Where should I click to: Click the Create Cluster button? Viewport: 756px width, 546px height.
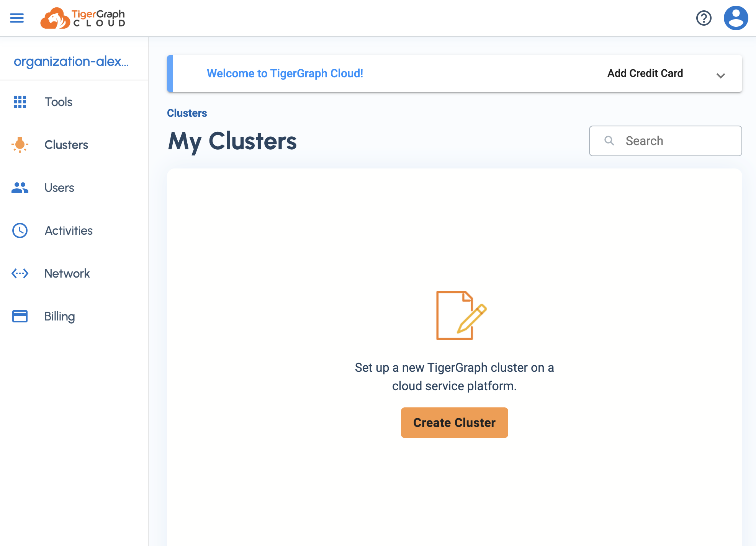tap(454, 423)
